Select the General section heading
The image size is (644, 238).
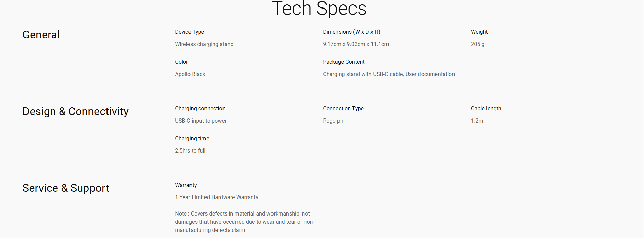click(x=41, y=35)
